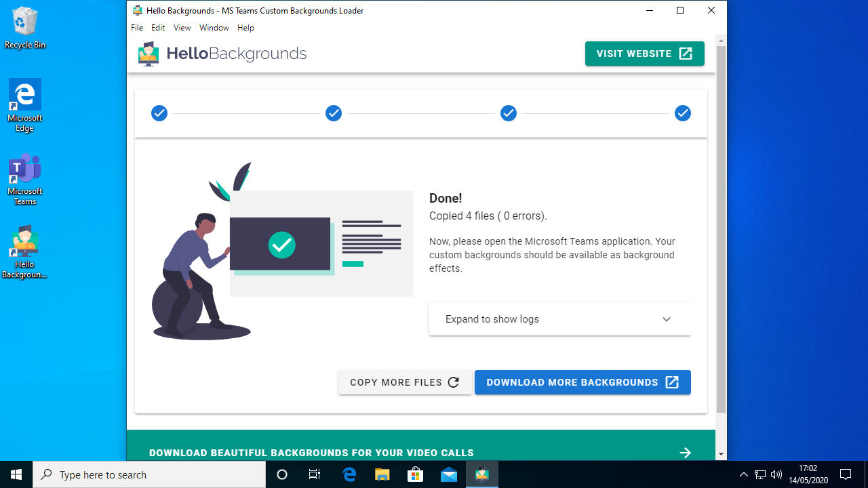Click the scrollbar down arrow
This screenshot has width=868, height=488.
click(721, 454)
